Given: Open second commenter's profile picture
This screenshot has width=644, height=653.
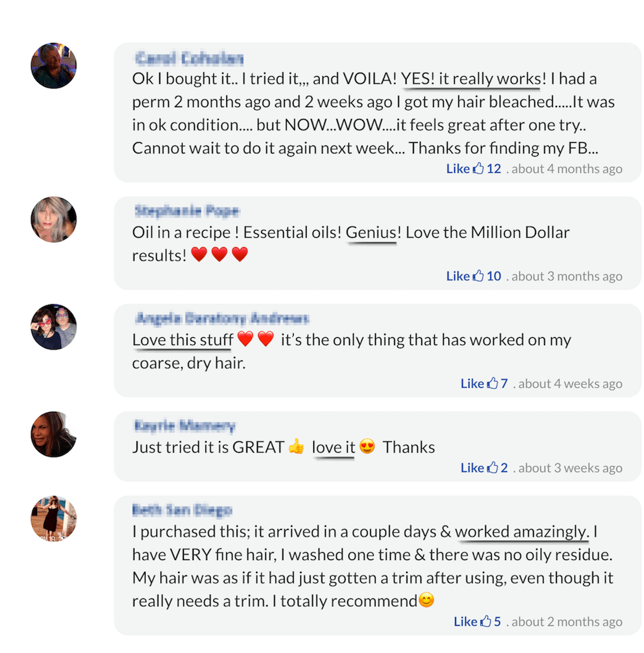Looking at the screenshot, I should tap(54, 220).
